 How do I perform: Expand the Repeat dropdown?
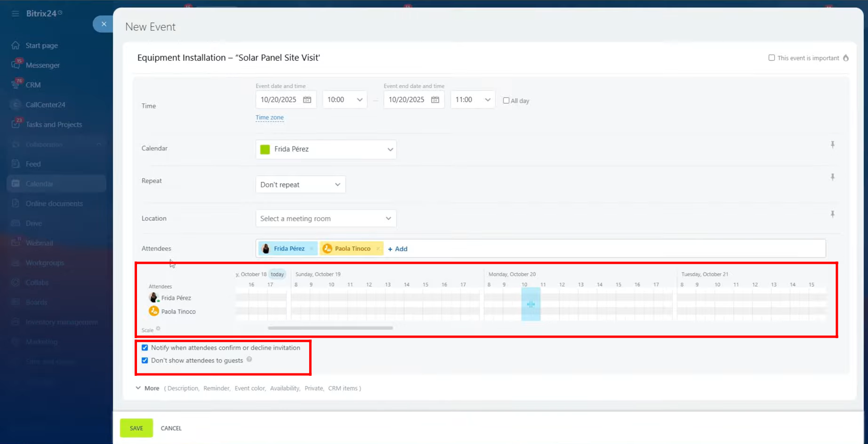[300, 184]
